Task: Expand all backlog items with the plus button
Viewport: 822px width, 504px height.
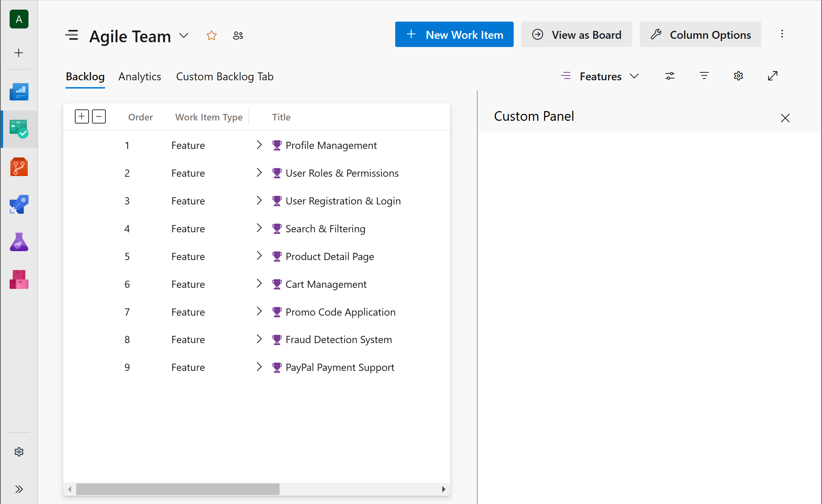Action: click(82, 116)
